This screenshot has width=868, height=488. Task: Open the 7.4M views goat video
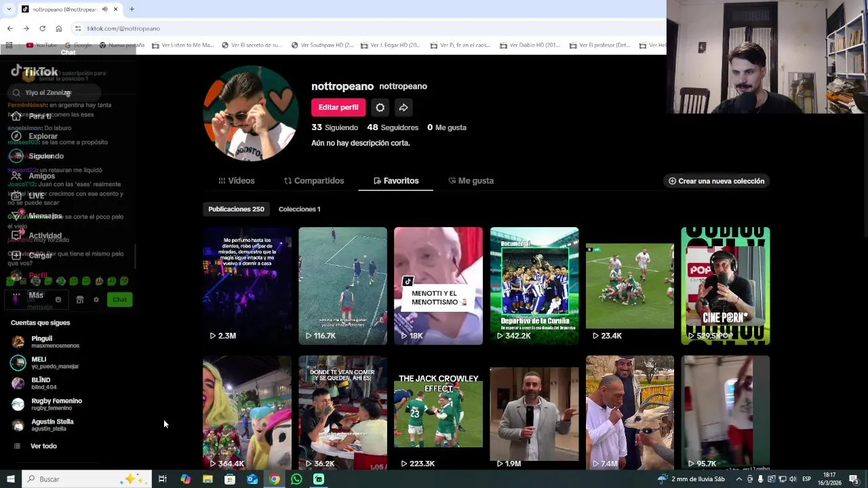click(x=630, y=412)
